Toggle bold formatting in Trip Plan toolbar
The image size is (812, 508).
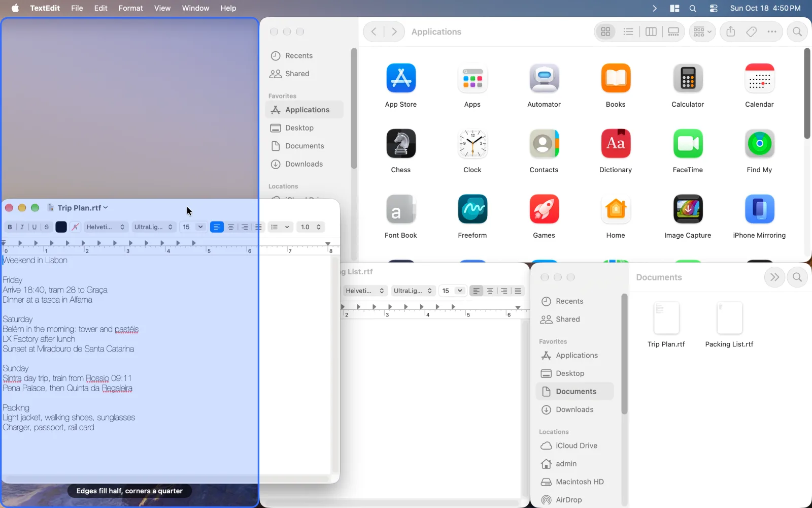click(x=10, y=227)
